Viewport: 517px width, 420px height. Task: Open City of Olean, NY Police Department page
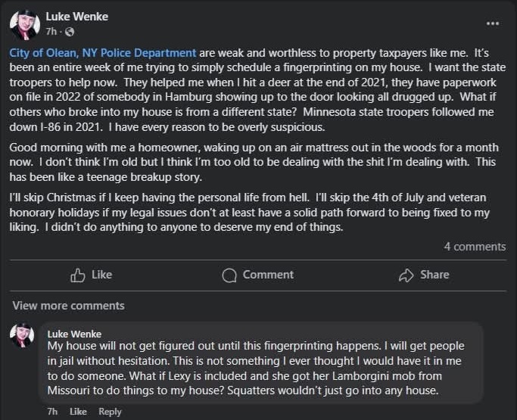102,53
